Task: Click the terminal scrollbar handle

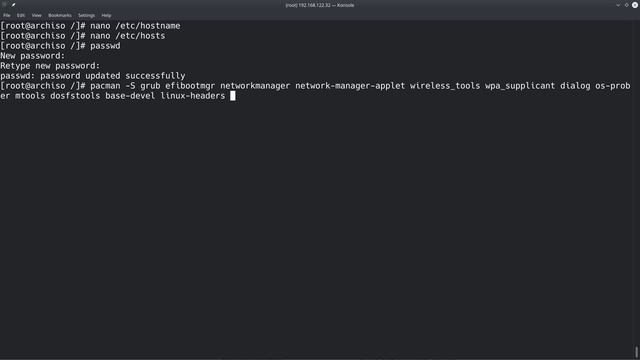Action: click(636, 352)
